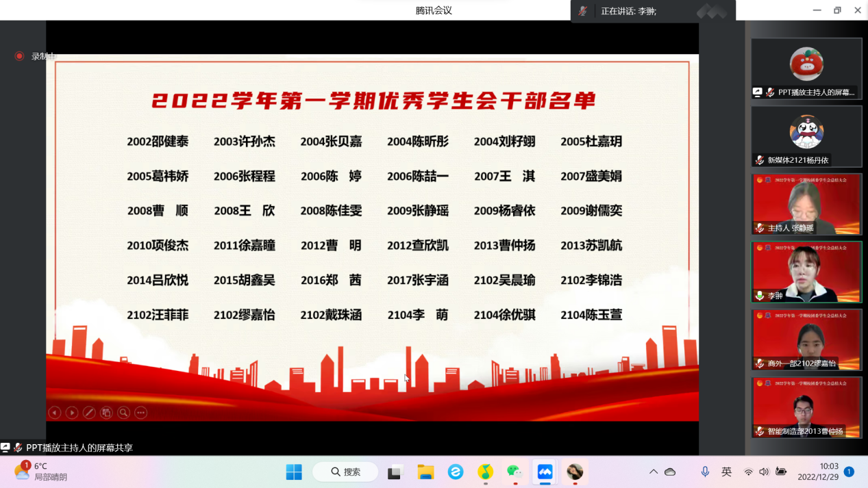The image size is (868, 488).
Task: Open WeChat from the taskbar
Action: click(514, 472)
